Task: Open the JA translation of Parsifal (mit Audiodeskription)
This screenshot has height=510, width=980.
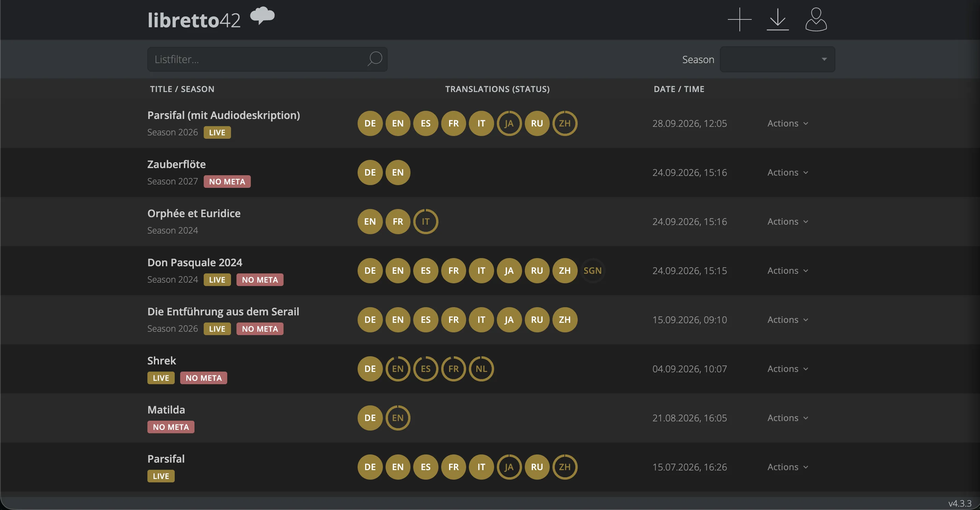Action: coord(509,123)
